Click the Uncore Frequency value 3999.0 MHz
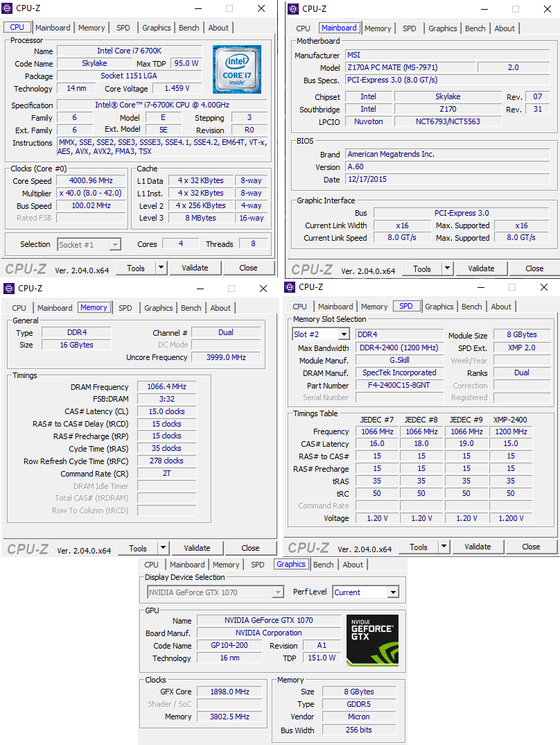This screenshot has width=560, height=745. [x=226, y=357]
